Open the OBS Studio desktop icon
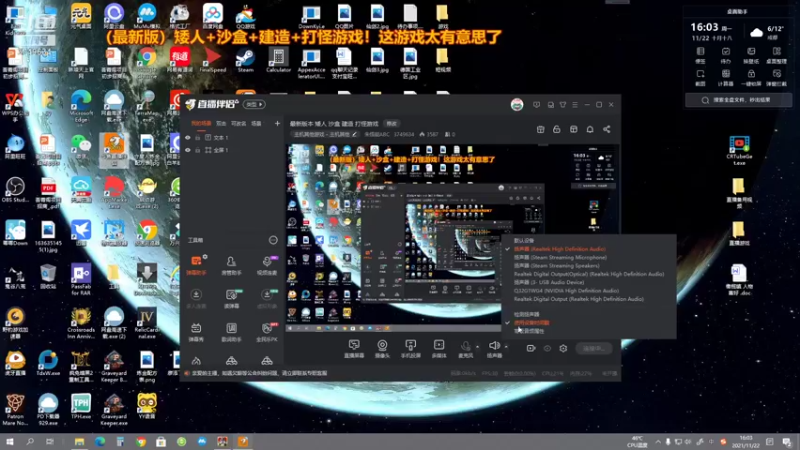 [x=15, y=190]
